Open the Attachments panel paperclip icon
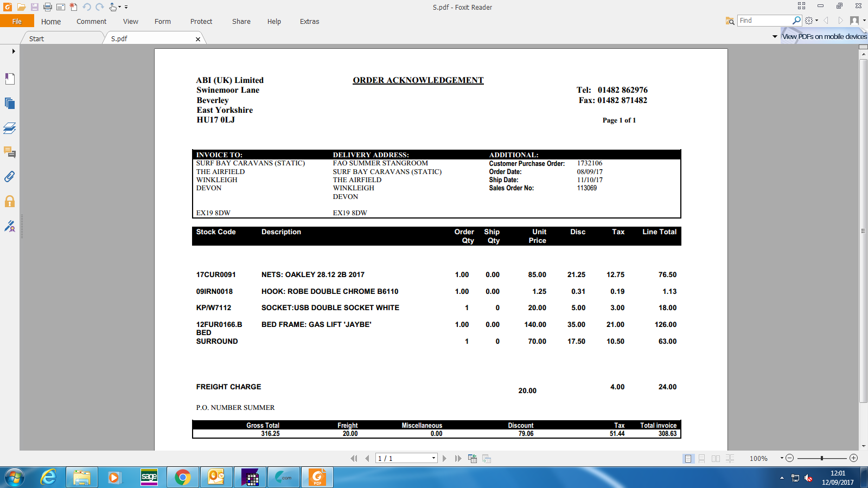Viewport: 868px width, 488px height. coord(10,177)
